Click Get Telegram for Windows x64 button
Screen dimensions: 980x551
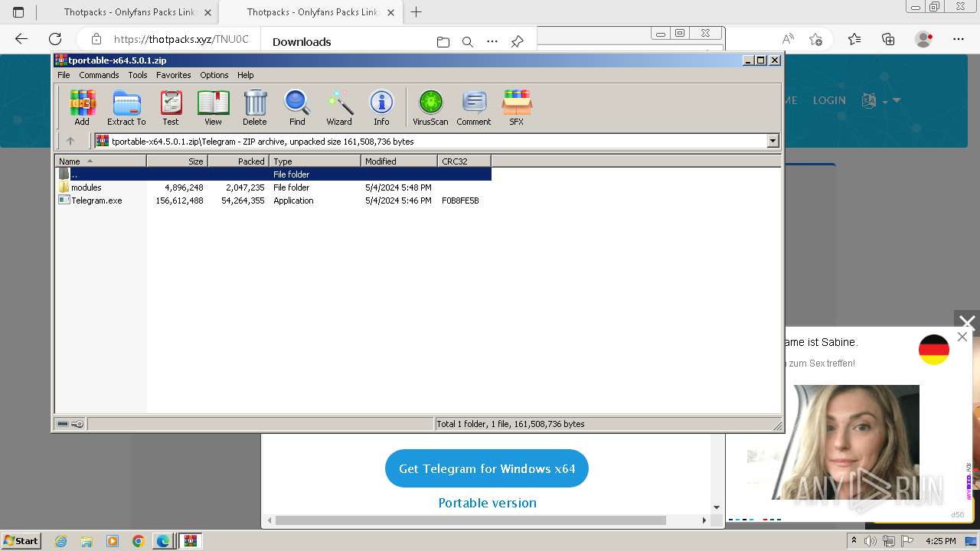tap(487, 468)
